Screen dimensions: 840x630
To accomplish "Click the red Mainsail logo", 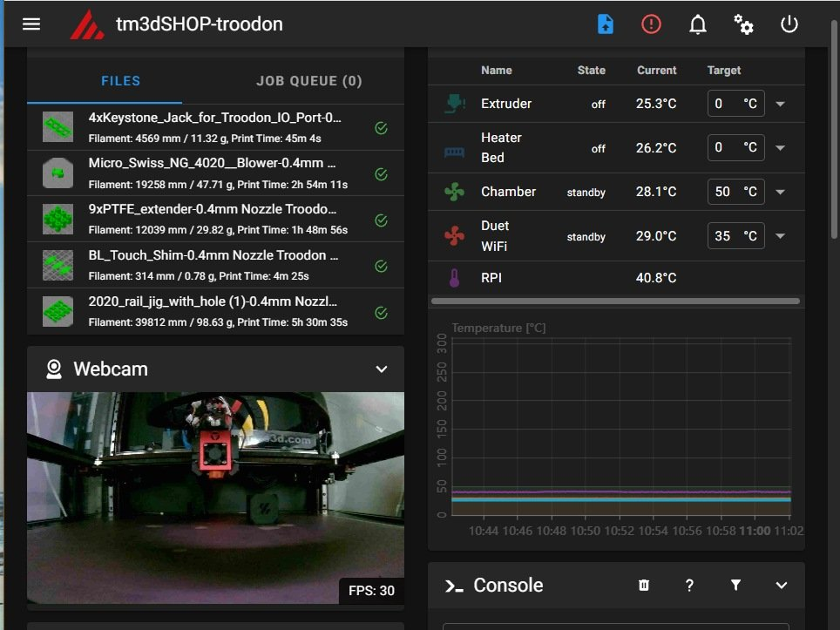I will point(87,24).
